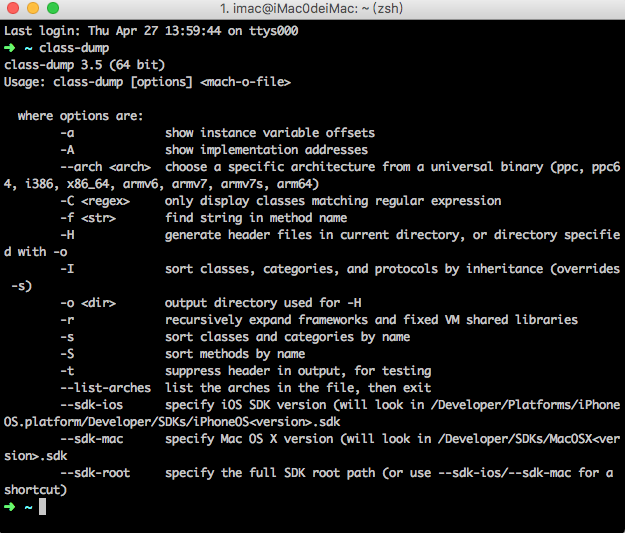The height and width of the screenshot is (533, 625).
Task: Click the 'Last login' line
Action: (151, 31)
